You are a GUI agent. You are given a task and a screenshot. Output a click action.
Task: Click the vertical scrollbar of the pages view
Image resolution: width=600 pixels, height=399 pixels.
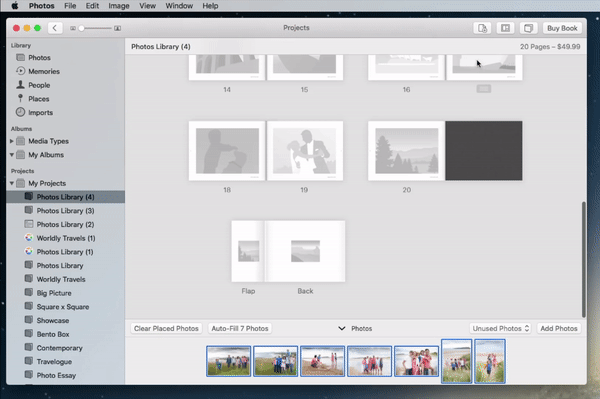pos(584,259)
